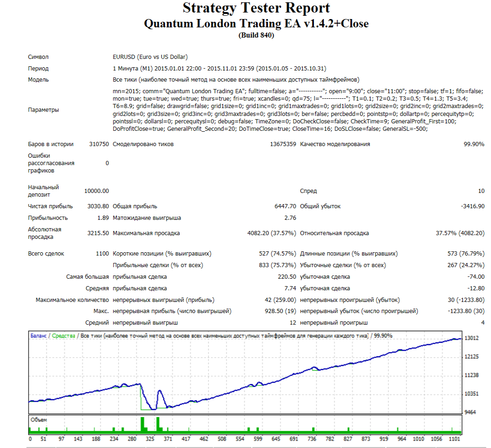This screenshot has width=491, height=448.
Task: Click the chart y-axis value 10351
Action: (x=471, y=393)
